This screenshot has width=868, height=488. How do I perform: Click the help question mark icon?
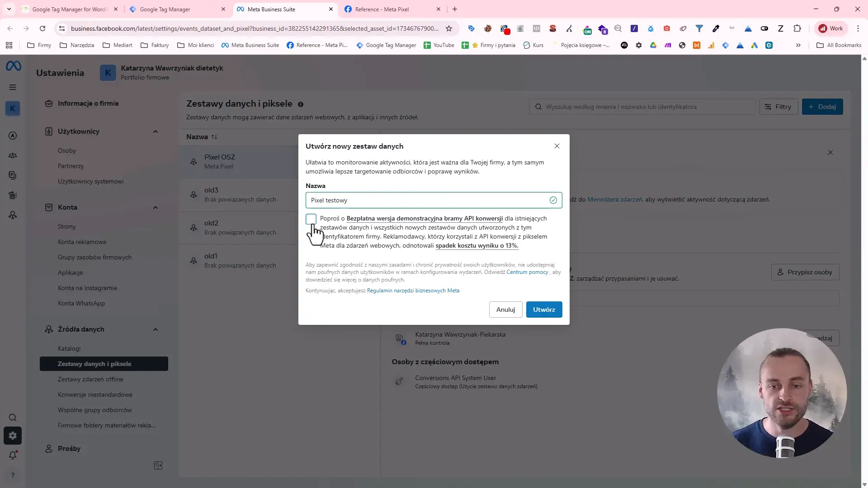[x=13, y=475]
